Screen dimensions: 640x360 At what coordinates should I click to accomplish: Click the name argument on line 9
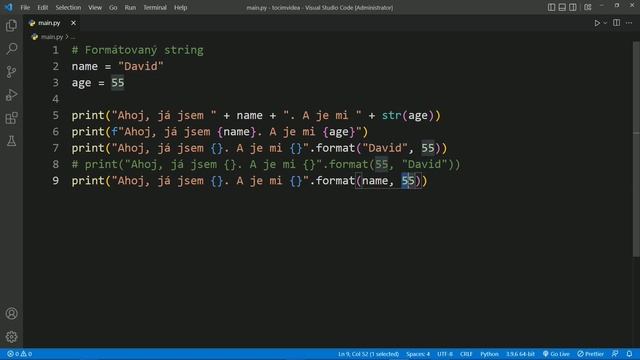375,181
